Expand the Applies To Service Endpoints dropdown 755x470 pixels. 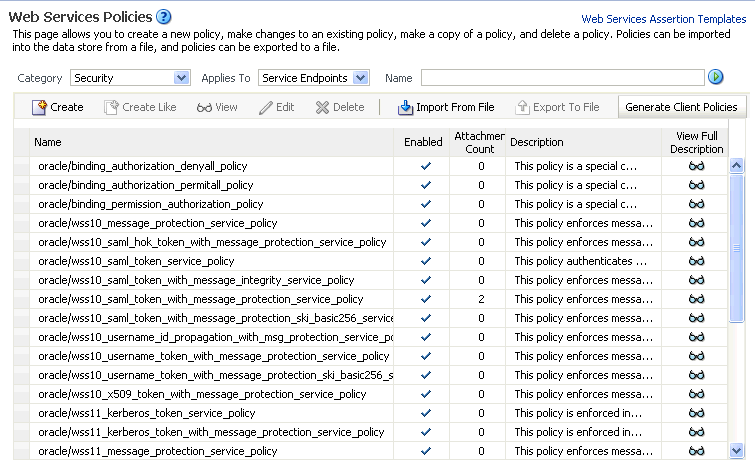[314, 78]
